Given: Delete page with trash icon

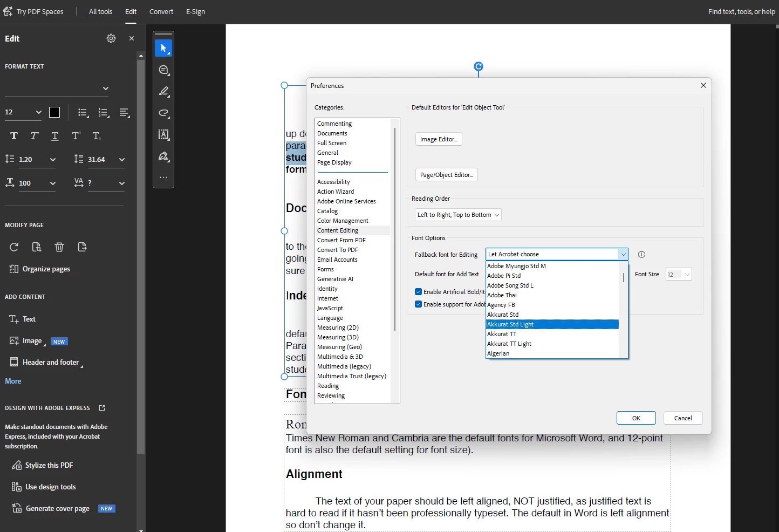Looking at the screenshot, I should click(59, 247).
